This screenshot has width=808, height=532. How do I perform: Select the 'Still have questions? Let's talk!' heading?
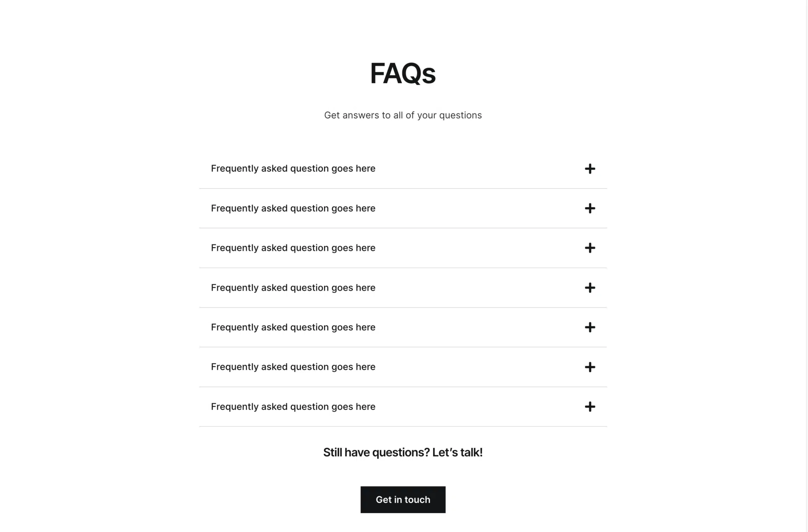403,452
